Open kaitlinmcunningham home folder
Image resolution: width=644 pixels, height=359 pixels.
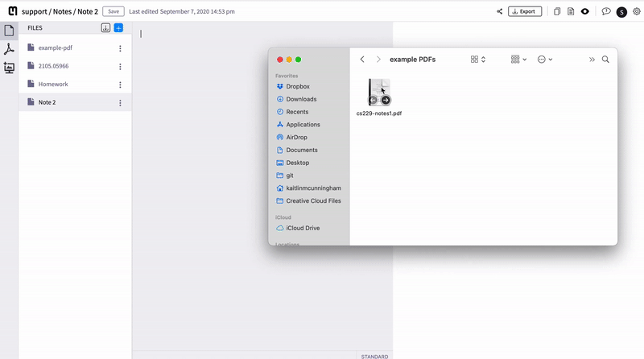(310, 188)
